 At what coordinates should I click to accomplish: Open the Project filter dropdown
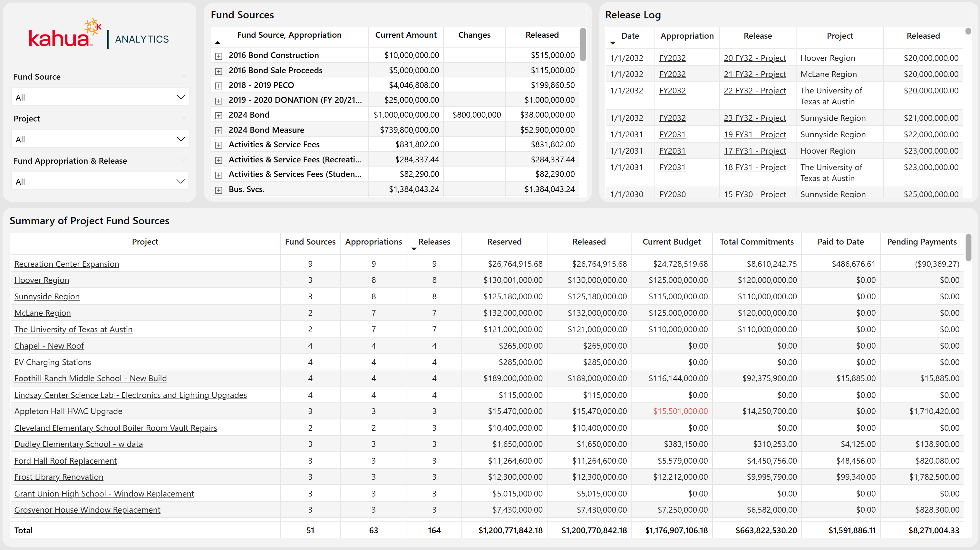(100, 139)
